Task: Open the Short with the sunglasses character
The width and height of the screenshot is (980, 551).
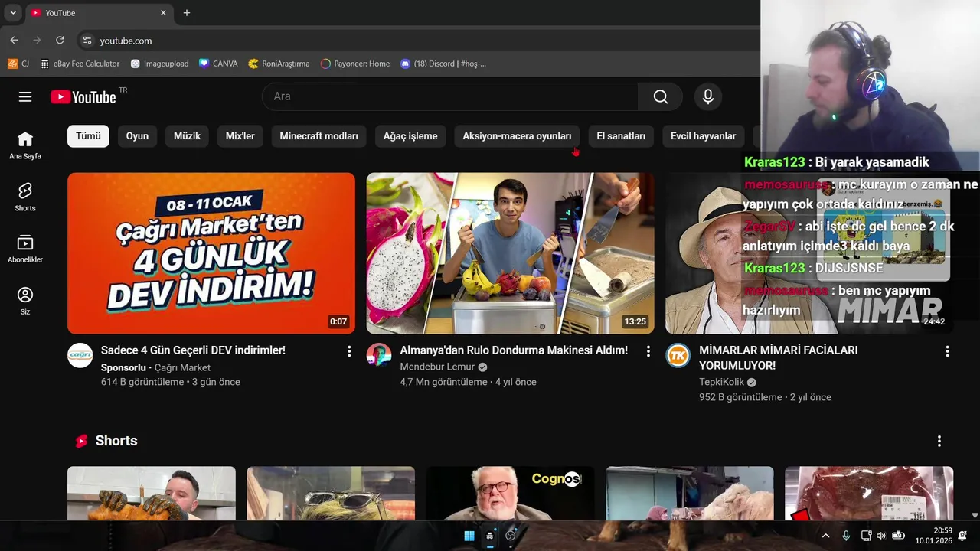Action: (331, 494)
